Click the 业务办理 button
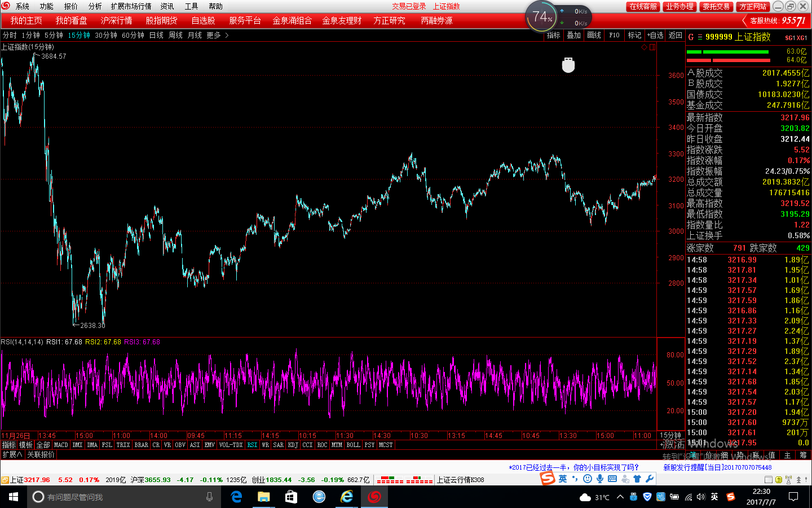Image resolution: width=812 pixels, height=508 pixels. (x=679, y=6)
